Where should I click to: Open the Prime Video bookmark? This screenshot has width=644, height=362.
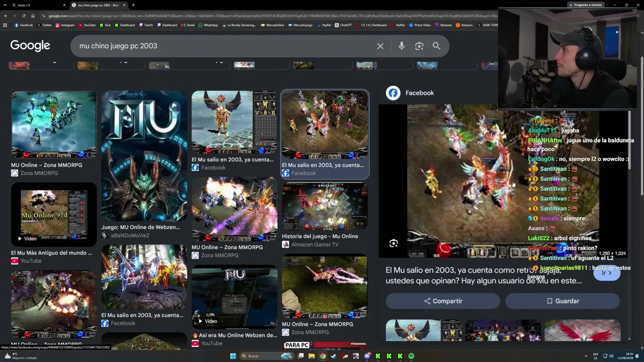[420, 25]
